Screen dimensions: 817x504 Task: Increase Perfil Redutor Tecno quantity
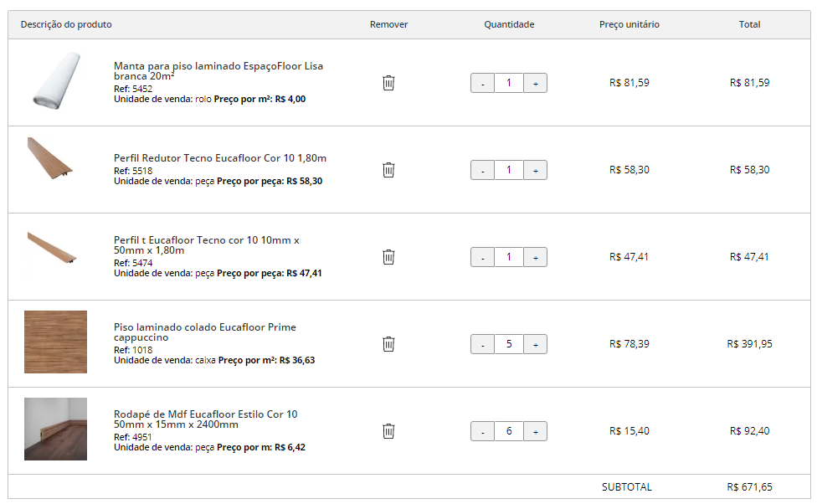pos(535,170)
